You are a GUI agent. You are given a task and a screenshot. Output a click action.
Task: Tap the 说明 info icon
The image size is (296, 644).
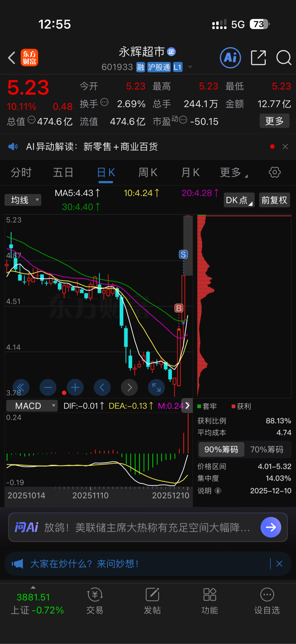click(218, 491)
